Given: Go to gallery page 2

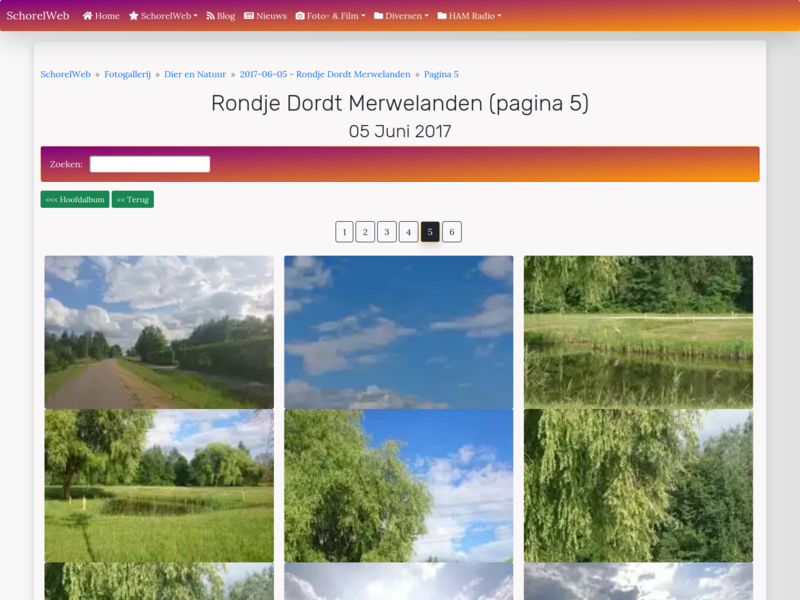Looking at the screenshot, I should (x=365, y=232).
